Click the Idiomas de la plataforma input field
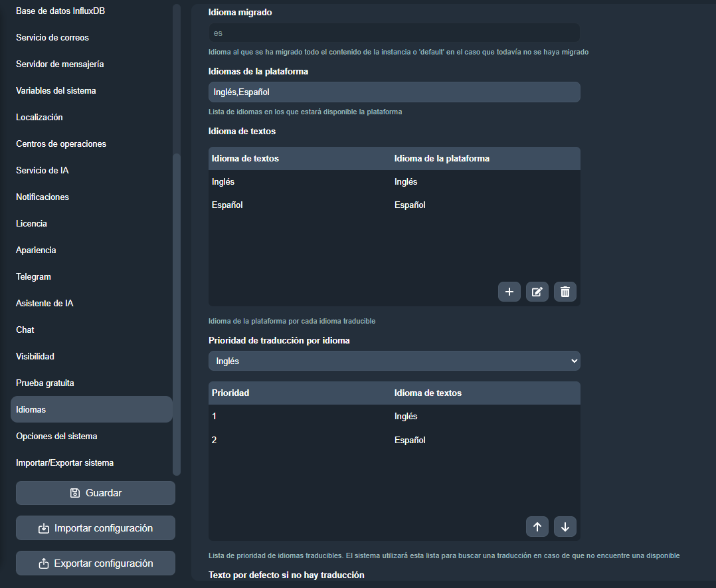Screen dimensions: 716x588 394,92
